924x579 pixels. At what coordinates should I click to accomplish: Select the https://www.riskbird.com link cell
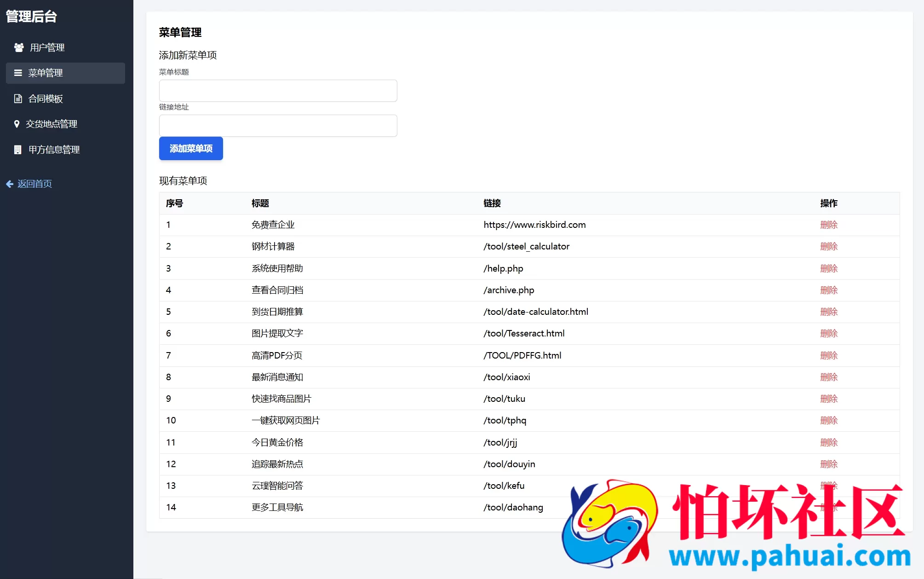click(x=534, y=225)
